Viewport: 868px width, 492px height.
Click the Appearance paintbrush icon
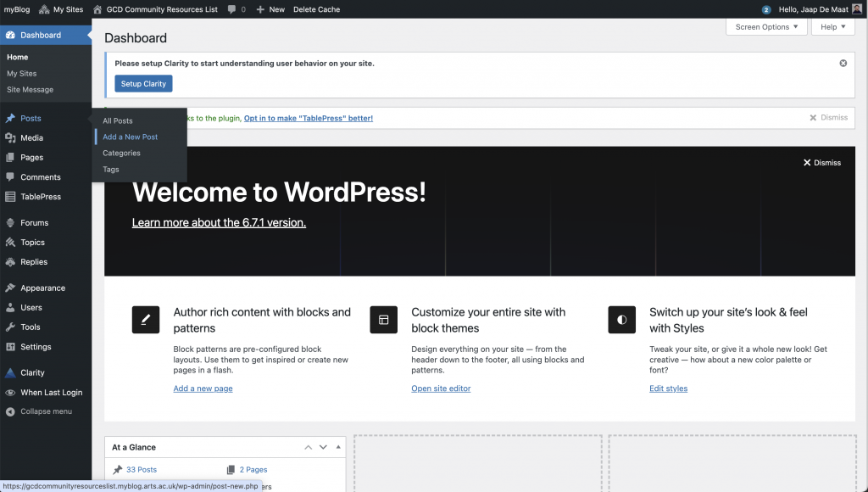pos(10,288)
